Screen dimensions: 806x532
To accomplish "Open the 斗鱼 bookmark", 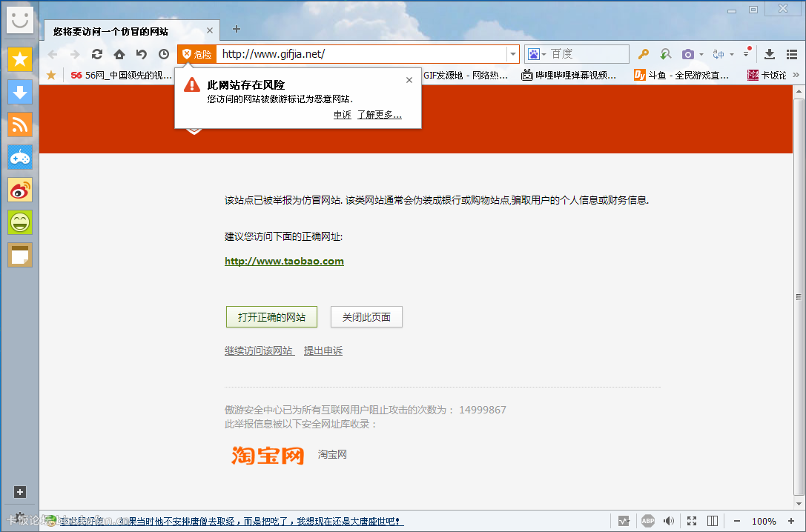I will point(681,76).
